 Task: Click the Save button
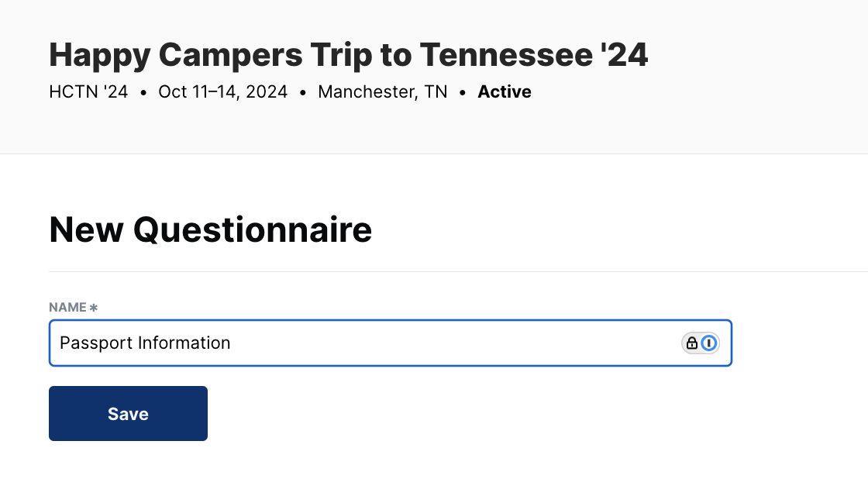pyautogui.click(x=128, y=414)
